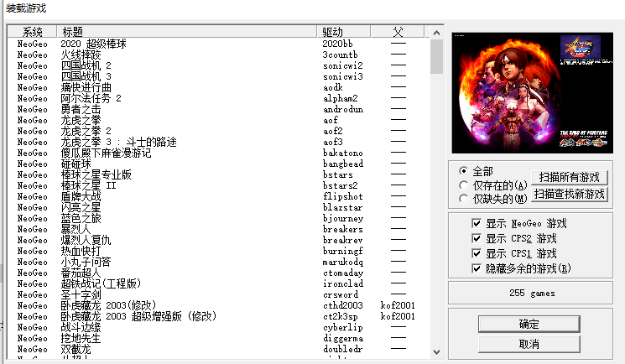The image size is (625, 364).
Task: Click driver name androdun
Action: tap(343, 109)
